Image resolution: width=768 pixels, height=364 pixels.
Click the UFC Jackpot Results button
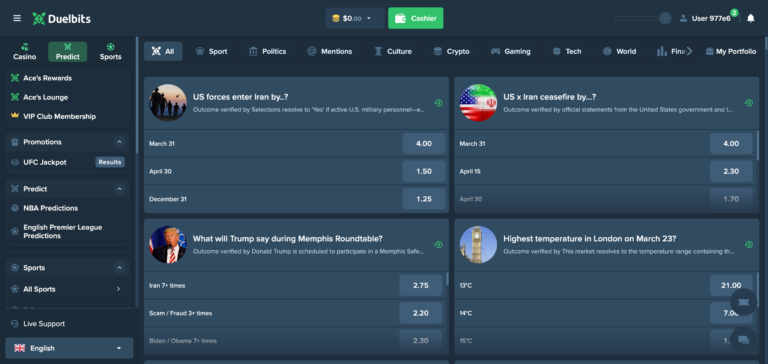(x=110, y=162)
